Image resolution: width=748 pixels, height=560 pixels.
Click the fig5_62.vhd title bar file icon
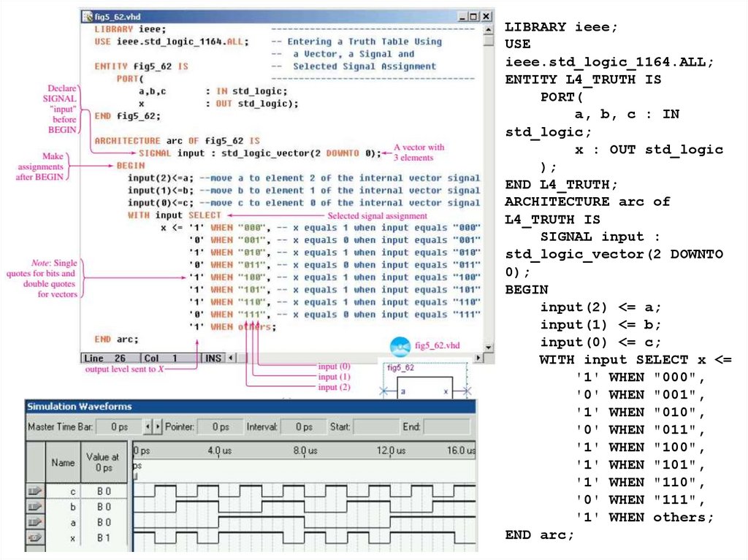pos(88,15)
